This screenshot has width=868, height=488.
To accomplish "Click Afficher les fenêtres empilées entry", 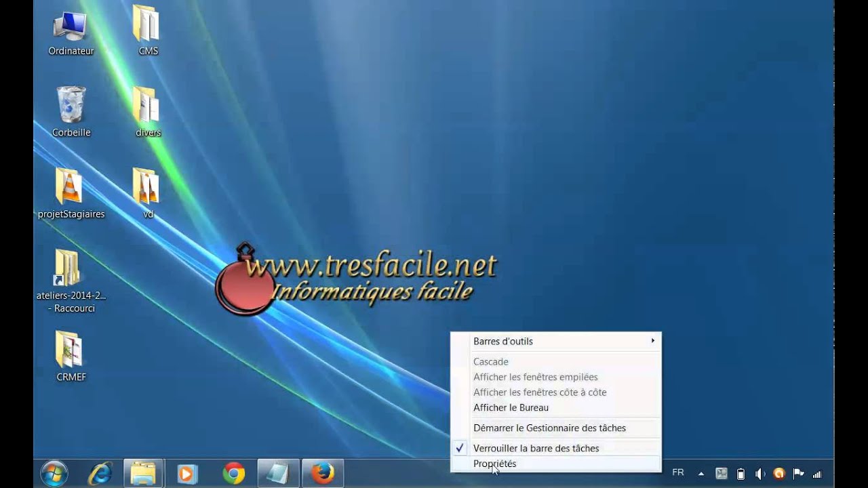I will 556,377.
